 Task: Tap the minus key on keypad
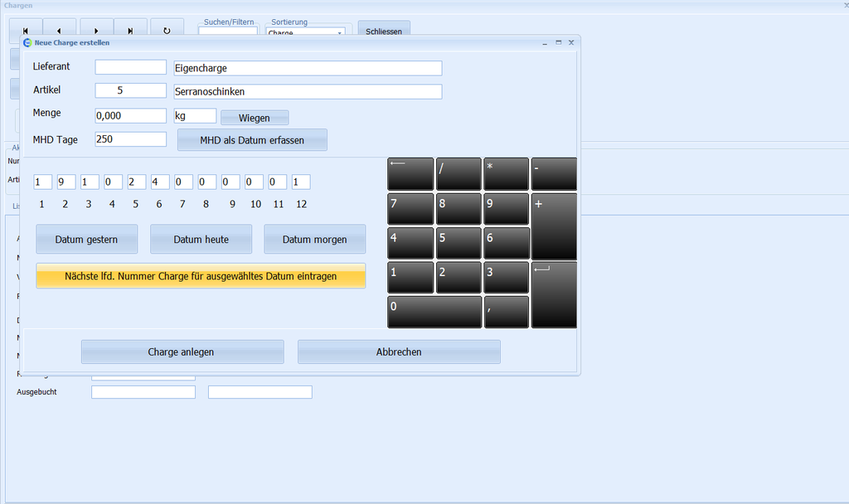[554, 174]
